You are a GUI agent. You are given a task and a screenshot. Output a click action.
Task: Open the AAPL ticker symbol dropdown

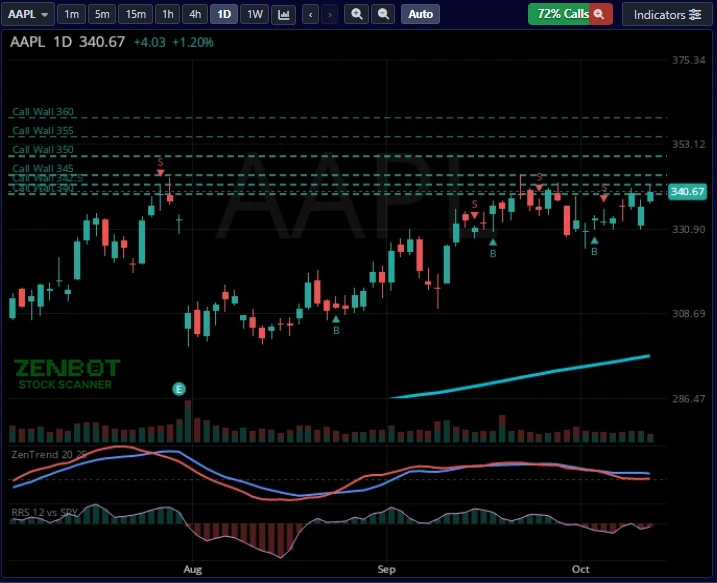tap(28, 14)
